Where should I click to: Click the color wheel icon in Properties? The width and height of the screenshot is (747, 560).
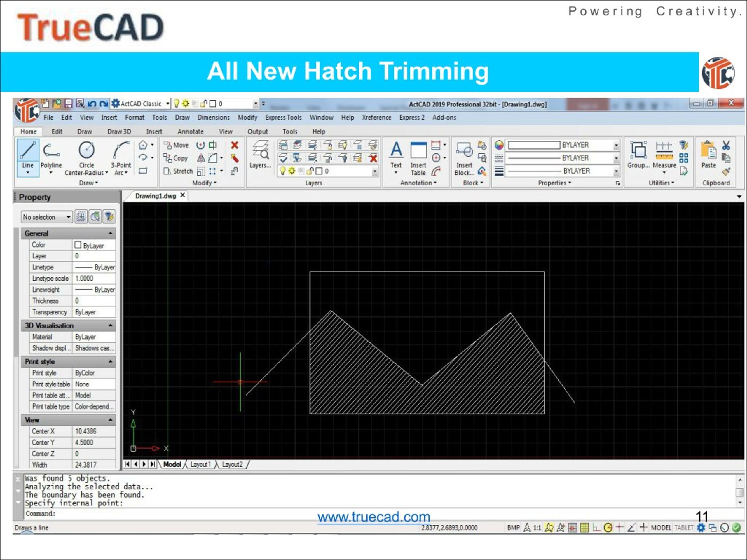pyautogui.click(x=499, y=145)
